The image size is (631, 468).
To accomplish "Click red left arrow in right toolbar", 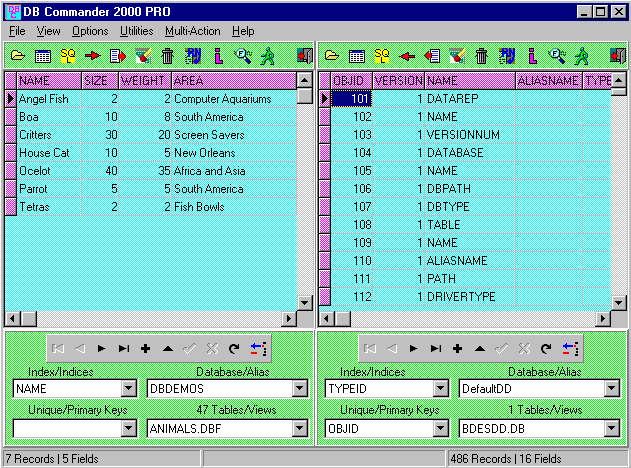I will pos(407,56).
